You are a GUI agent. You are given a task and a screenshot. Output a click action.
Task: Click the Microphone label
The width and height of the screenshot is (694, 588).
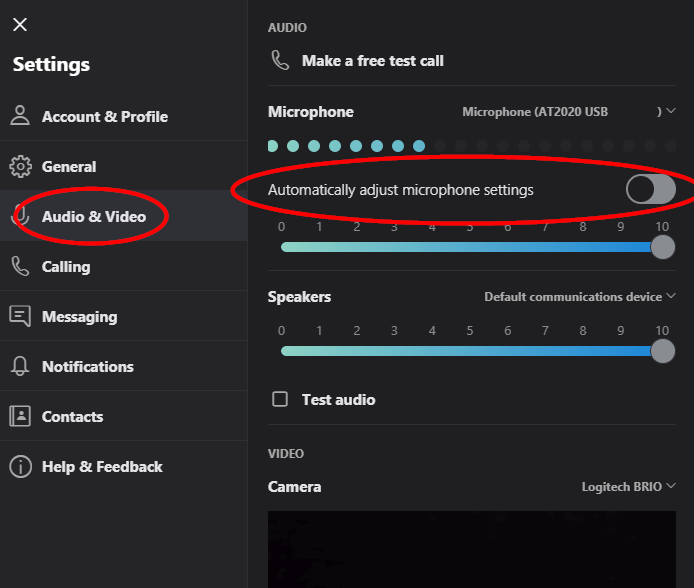coord(311,111)
